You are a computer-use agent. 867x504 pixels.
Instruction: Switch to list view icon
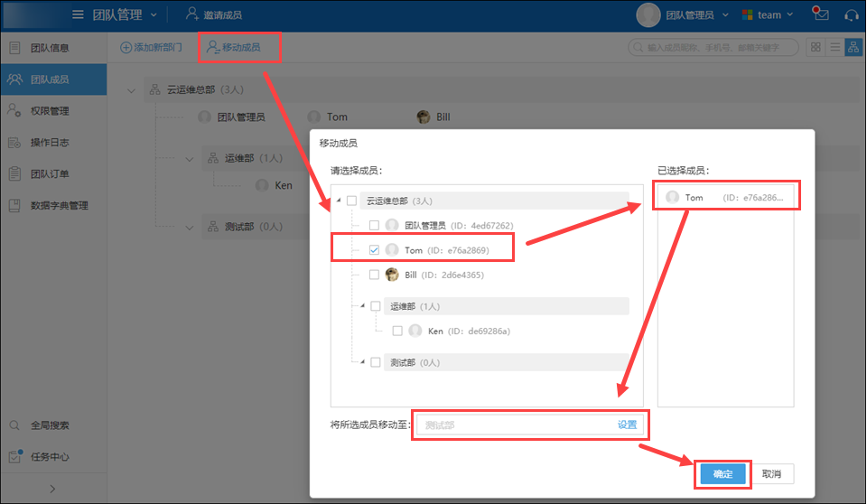pos(834,47)
